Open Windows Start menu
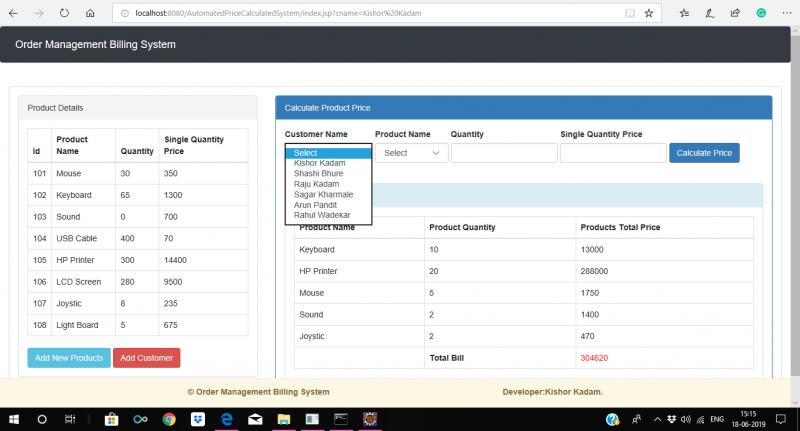Screen dimensions: 800x431 click(14, 419)
